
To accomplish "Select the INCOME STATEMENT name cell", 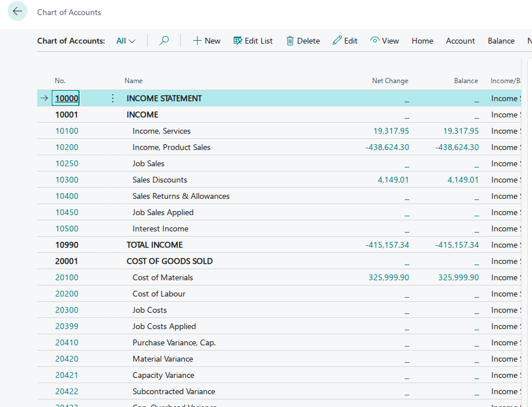I will (x=164, y=98).
